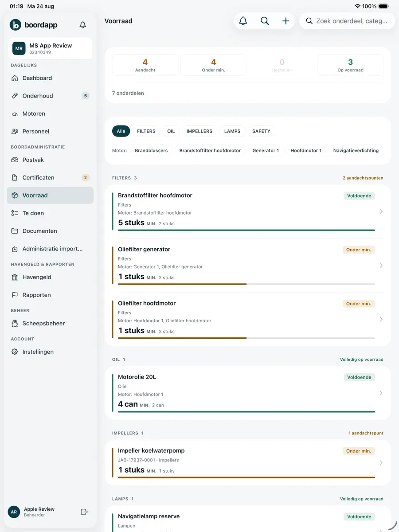Show the 3 Op voorraad items

[350, 65]
